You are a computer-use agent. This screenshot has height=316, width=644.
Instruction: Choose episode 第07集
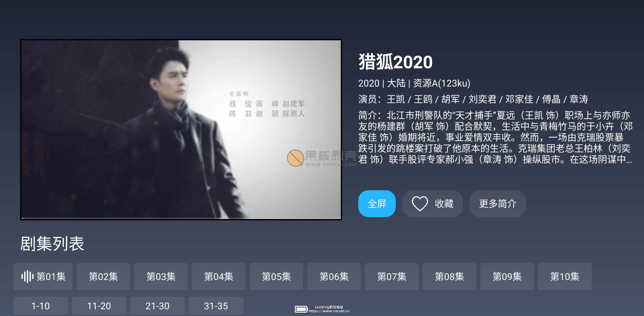point(392,276)
